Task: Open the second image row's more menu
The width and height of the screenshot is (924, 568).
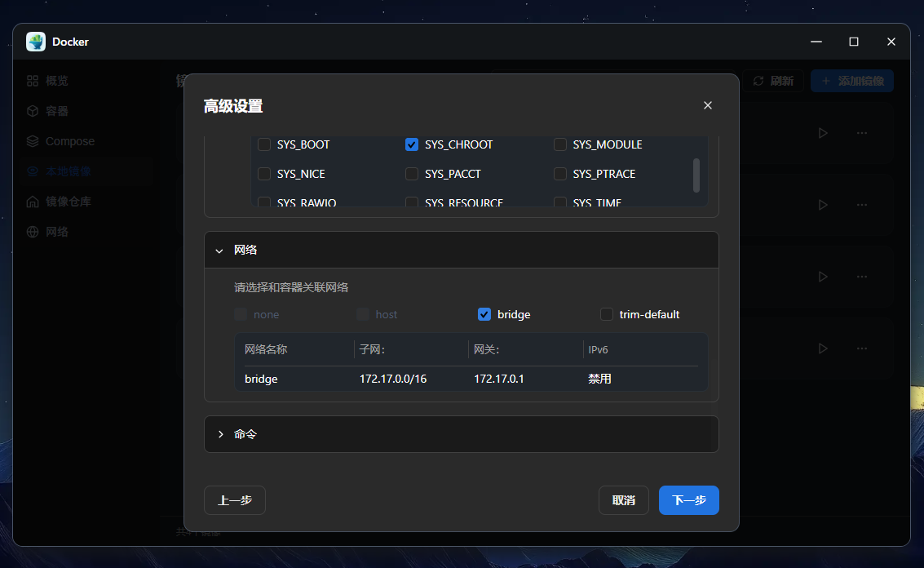Action: tap(862, 206)
